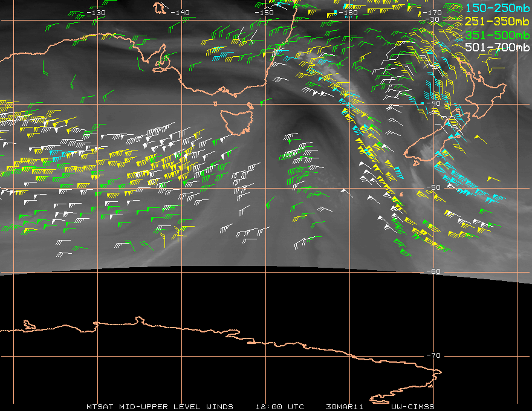Click the 30MAR11 date text
The height and width of the screenshot is (411, 532).
tap(345, 407)
